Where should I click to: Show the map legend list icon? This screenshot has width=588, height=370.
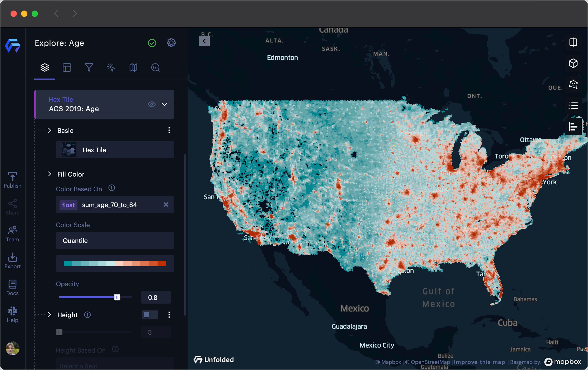[573, 105]
